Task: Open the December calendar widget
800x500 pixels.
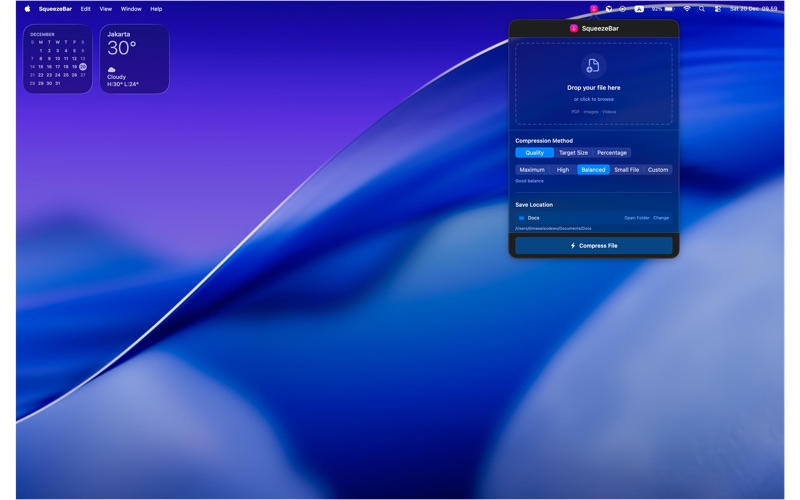Action: click(x=58, y=59)
